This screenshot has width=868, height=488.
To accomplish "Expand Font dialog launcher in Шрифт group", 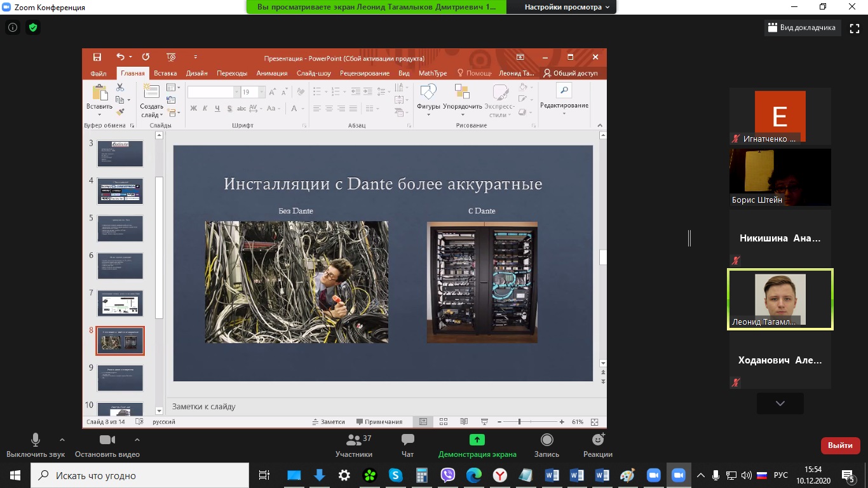I will [304, 126].
